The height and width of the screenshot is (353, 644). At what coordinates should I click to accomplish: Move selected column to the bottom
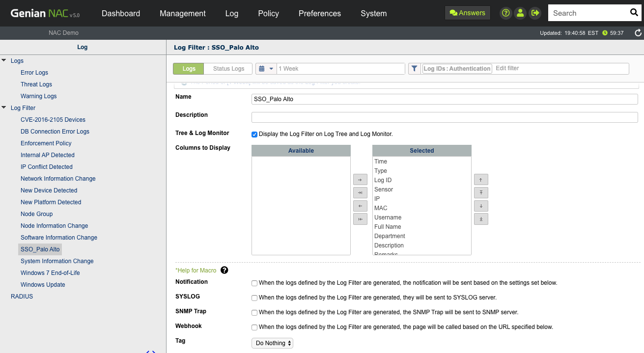click(x=481, y=219)
